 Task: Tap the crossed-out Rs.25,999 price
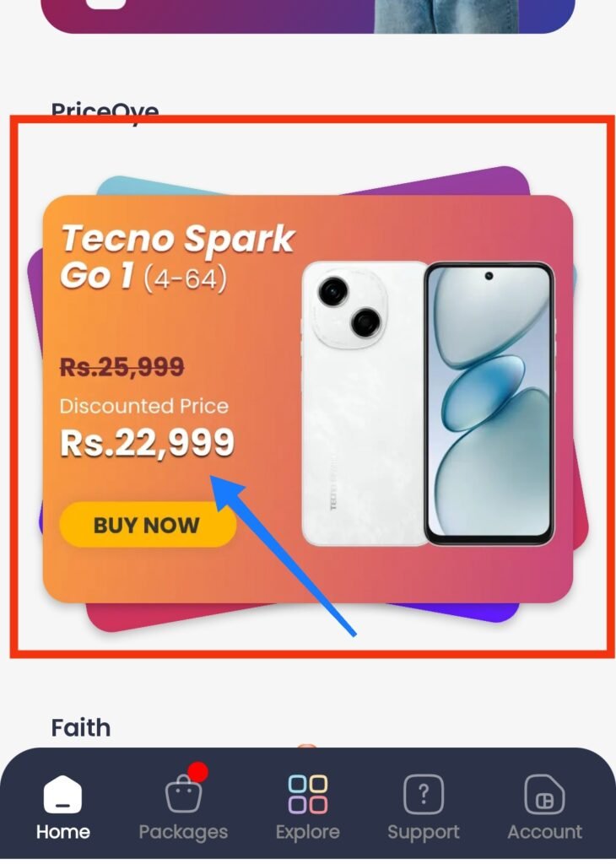(x=122, y=367)
